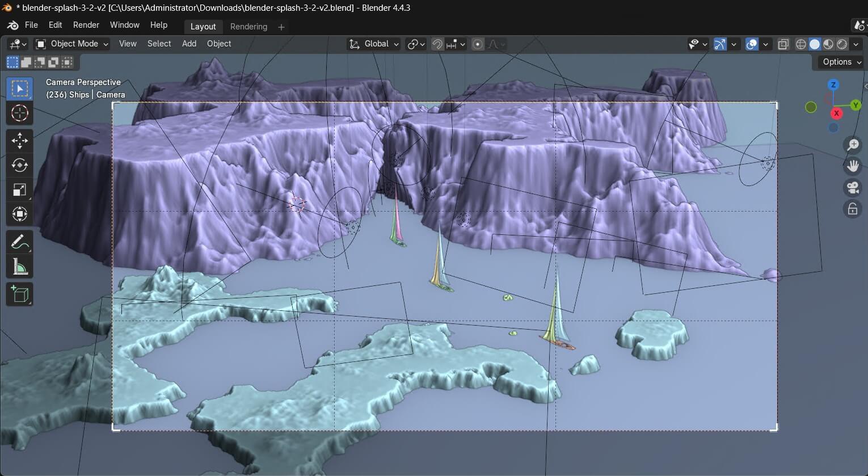The image size is (868, 476).
Task: Open the Options dropdown
Action: pos(842,62)
